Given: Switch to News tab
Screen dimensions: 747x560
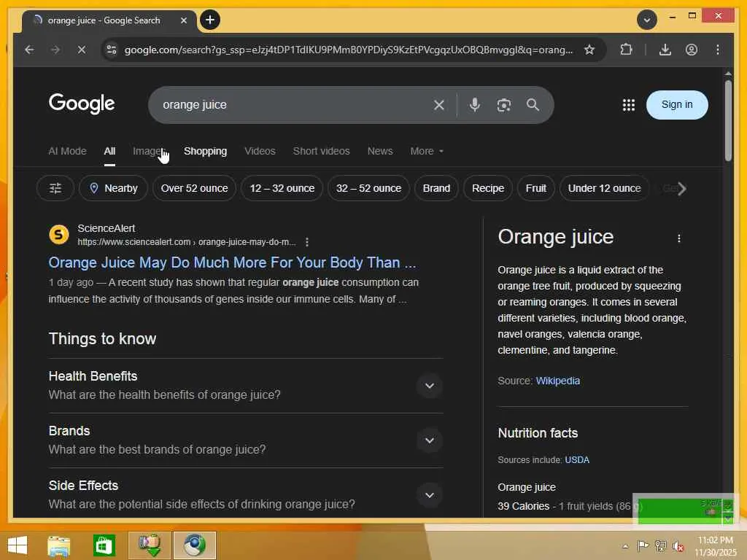Looking at the screenshot, I should point(379,151).
